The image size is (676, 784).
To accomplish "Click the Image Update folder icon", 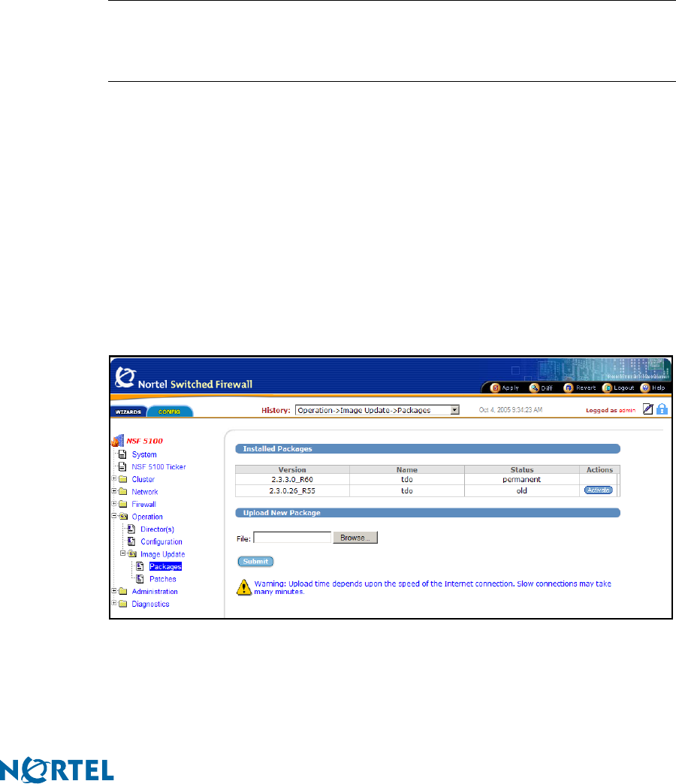I will tap(132, 554).
